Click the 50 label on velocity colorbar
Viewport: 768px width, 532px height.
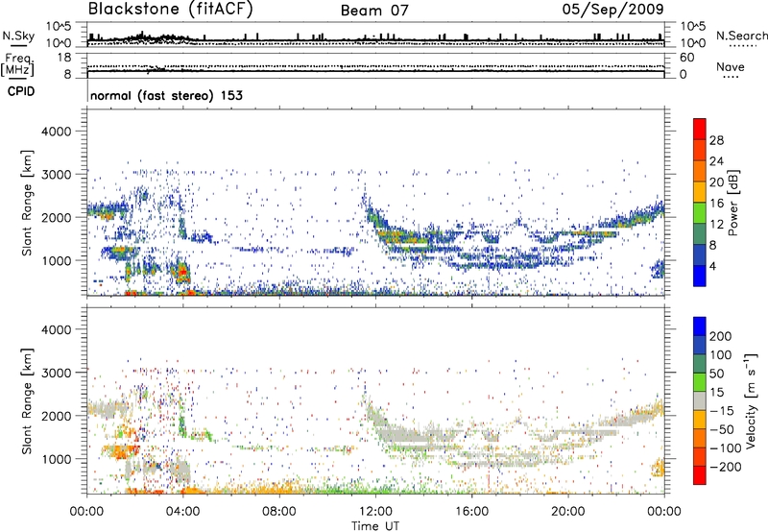pos(716,374)
